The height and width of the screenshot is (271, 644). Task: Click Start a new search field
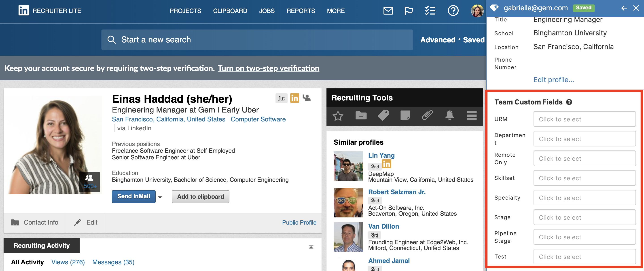[x=257, y=40]
